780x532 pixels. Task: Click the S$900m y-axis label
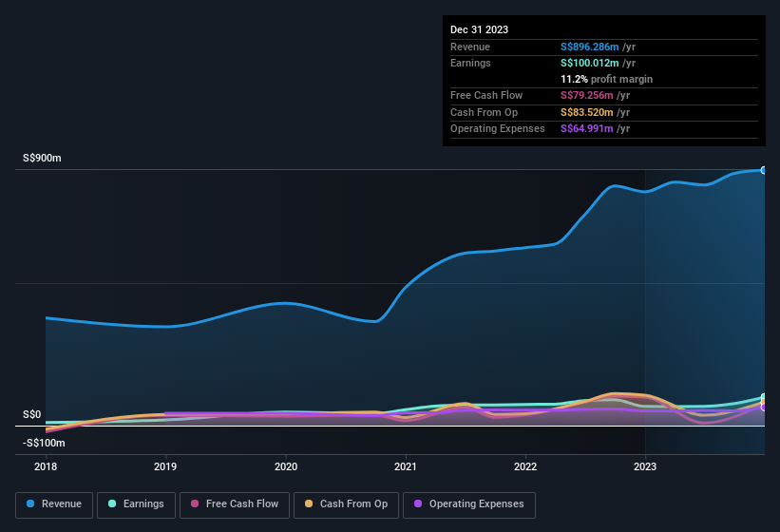click(42, 158)
